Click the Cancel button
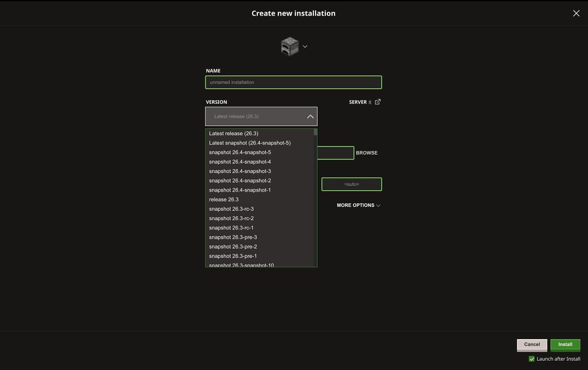 pyautogui.click(x=532, y=345)
